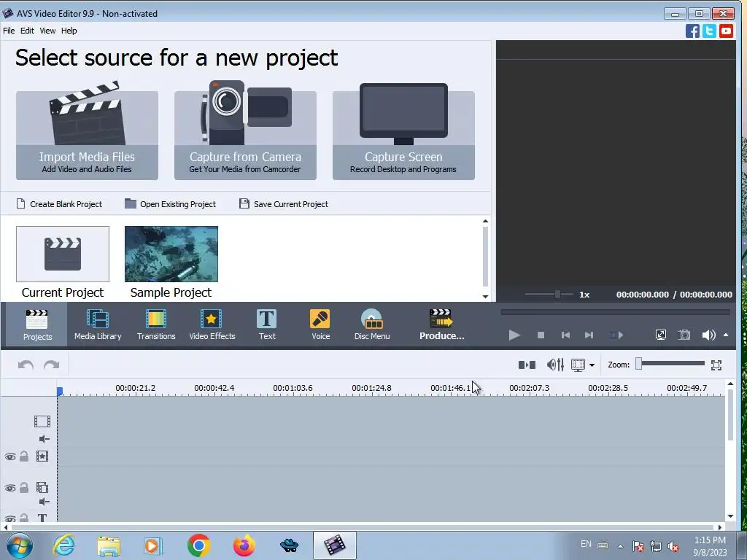Mute preview sound with speaker icon
The height and width of the screenshot is (560, 747).
click(708, 335)
